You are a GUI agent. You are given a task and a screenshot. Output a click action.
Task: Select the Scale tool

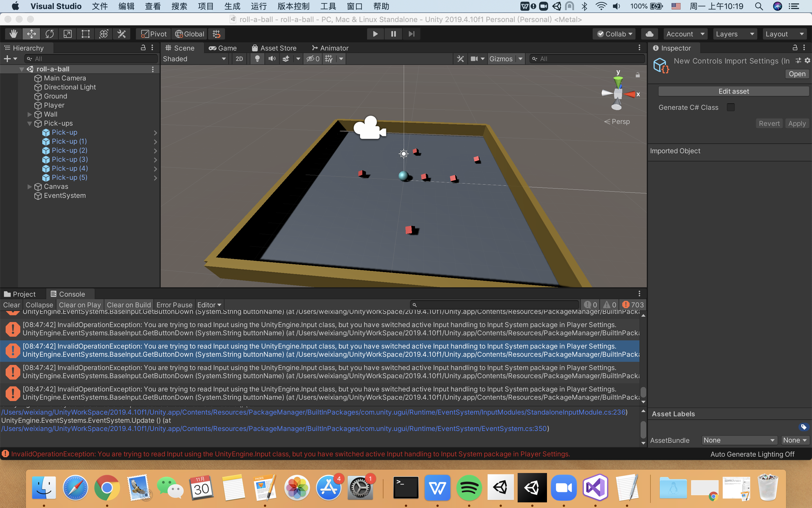(67, 34)
